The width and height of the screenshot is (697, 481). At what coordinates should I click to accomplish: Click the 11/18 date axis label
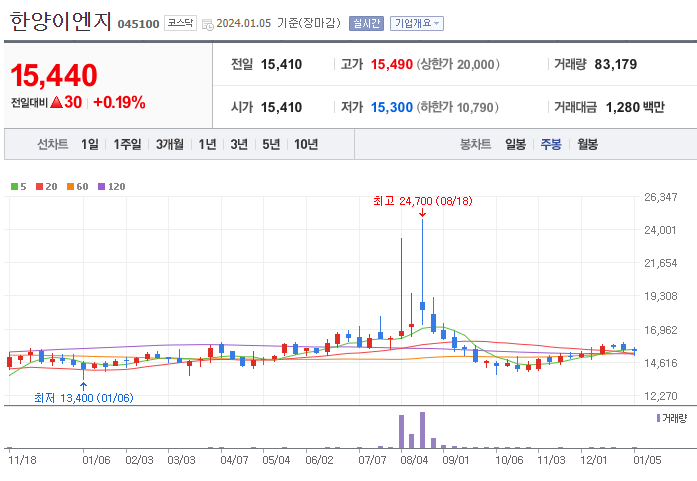[x=22, y=460]
